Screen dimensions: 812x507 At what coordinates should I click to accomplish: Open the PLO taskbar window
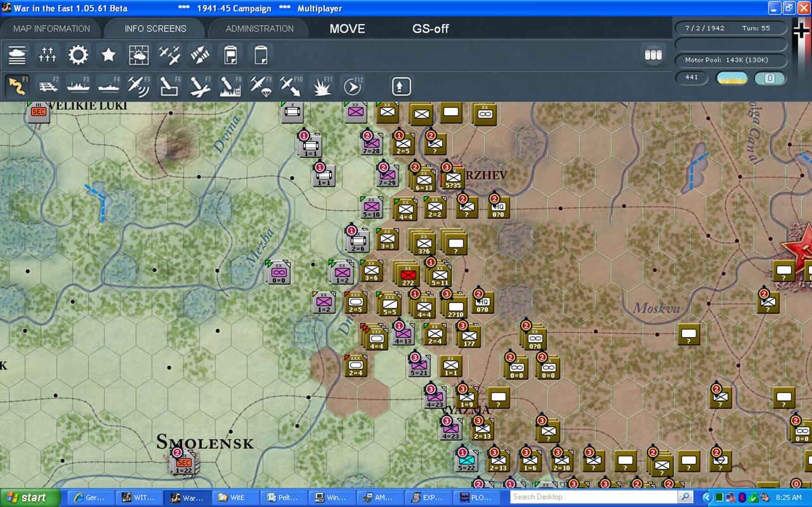coord(478,498)
